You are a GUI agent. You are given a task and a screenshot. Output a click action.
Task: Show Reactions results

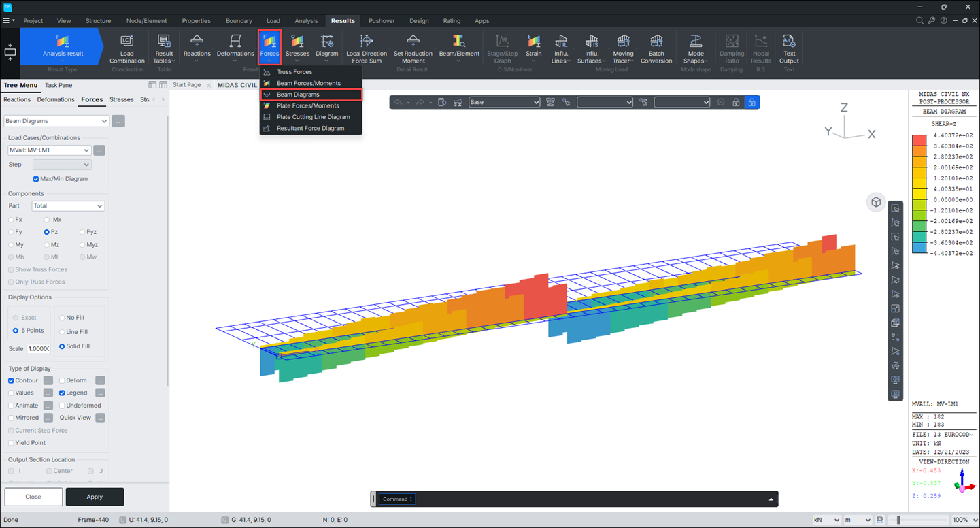click(x=197, y=49)
